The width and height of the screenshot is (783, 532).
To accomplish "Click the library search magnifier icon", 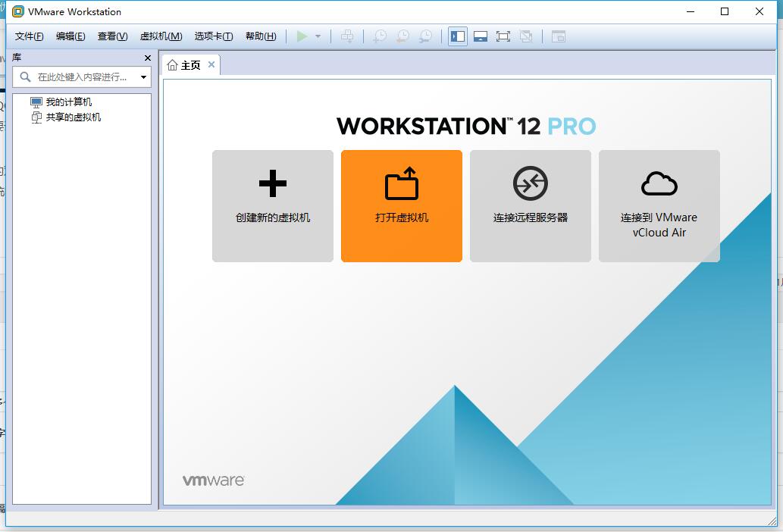I will (x=25, y=77).
